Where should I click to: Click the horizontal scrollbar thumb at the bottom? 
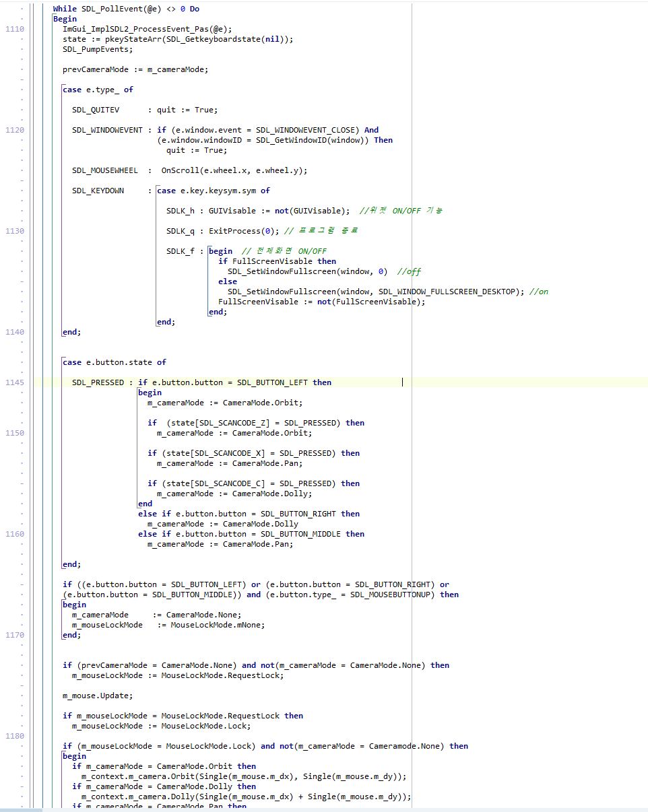tap(21, 810)
